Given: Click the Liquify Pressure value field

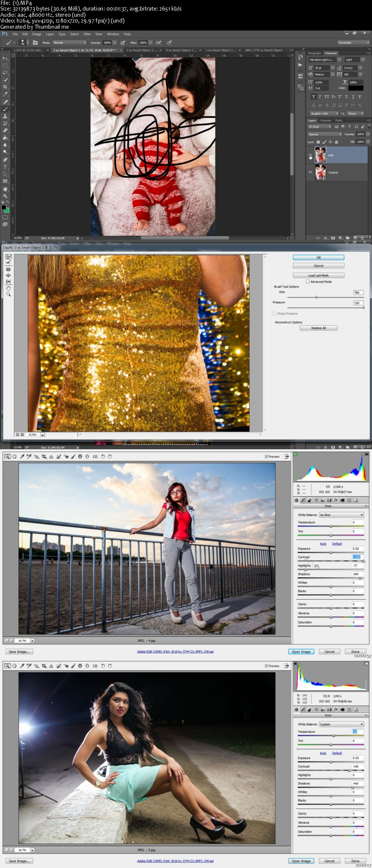Looking at the screenshot, I should (x=358, y=303).
